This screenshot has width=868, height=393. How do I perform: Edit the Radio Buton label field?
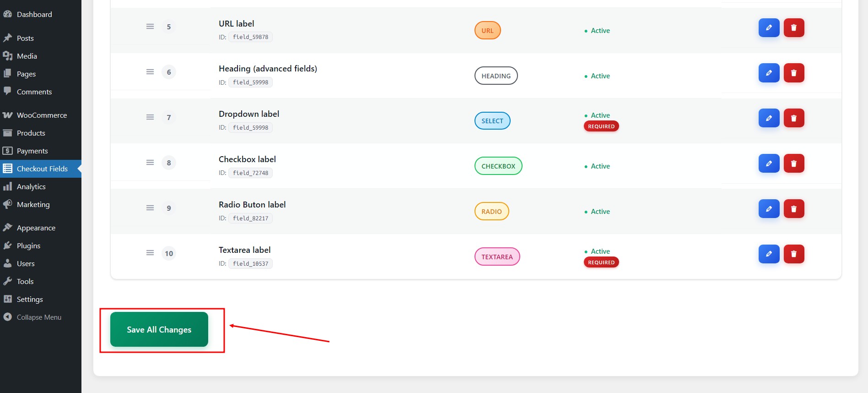769,209
